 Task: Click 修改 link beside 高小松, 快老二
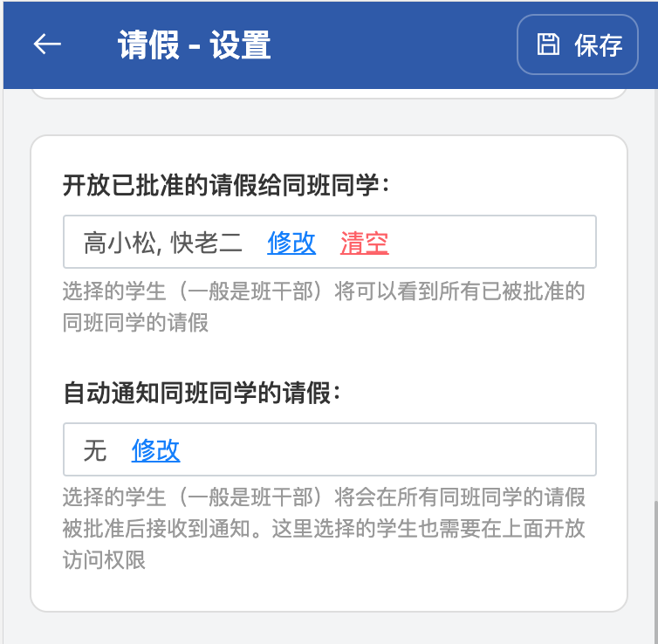pos(291,243)
